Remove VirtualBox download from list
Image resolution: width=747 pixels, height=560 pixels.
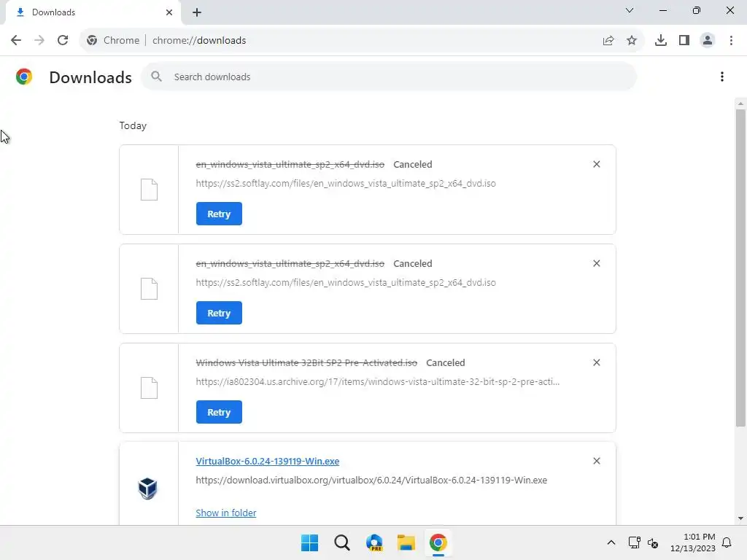(597, 461)
